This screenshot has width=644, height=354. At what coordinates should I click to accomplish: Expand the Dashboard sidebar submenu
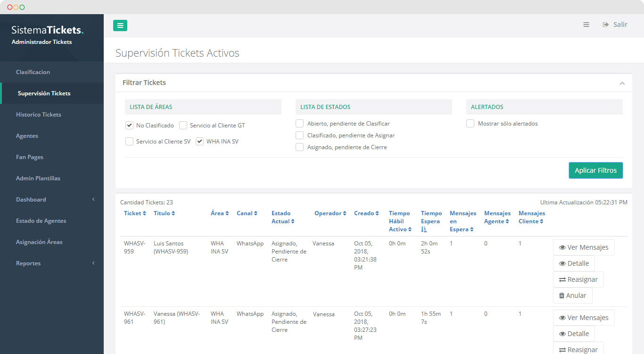pos(52,200)
